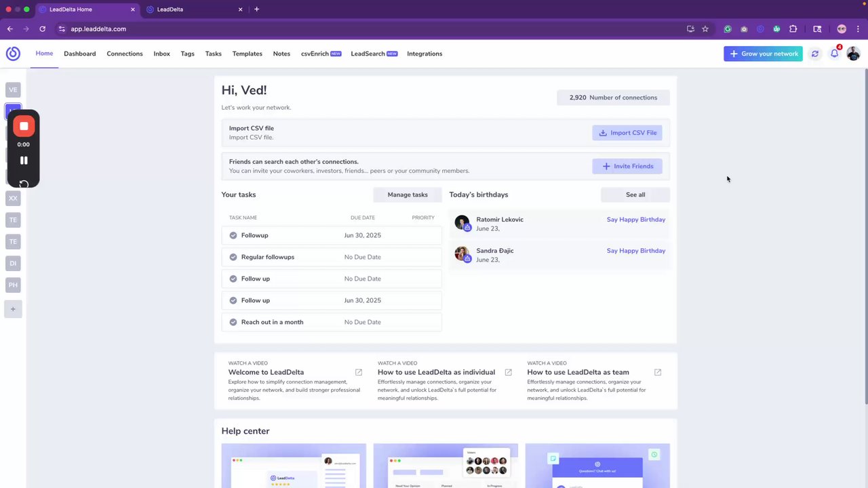The image size is (868, 488).
Task: Select the Home tab
Action: point(45,54)
